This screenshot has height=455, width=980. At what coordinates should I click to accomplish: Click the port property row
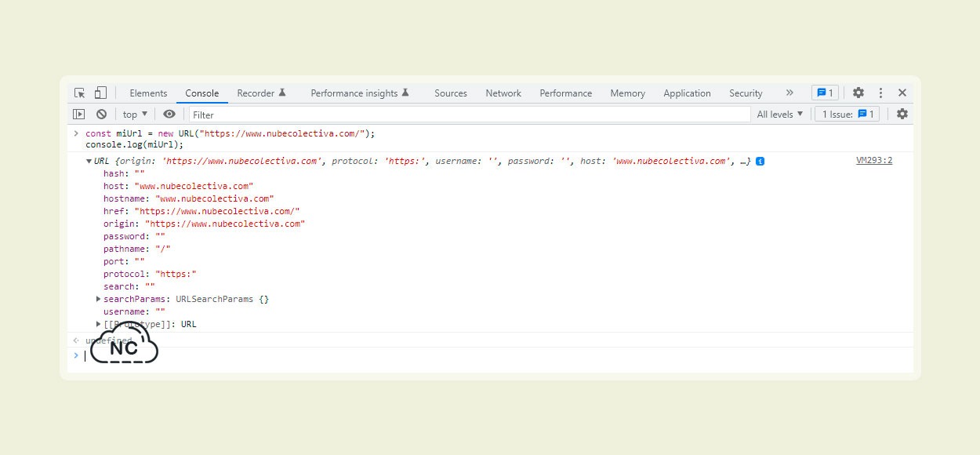pos(124,261)
